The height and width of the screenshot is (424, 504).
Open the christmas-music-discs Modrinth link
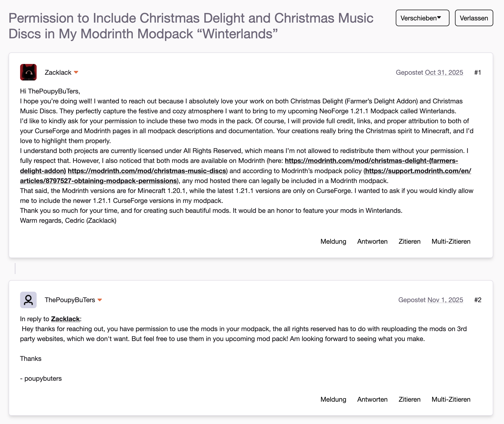(147, 171)
